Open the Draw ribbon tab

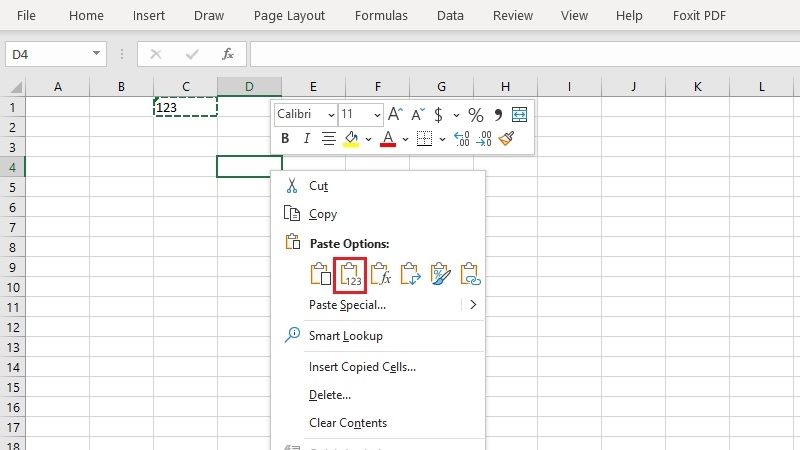pyautogui.click(x=209, y=15)
